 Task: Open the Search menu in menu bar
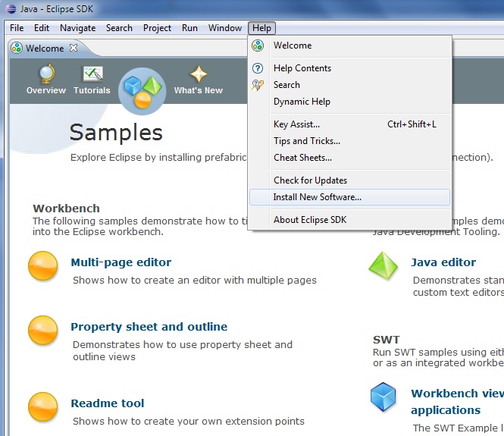(119, 28)
